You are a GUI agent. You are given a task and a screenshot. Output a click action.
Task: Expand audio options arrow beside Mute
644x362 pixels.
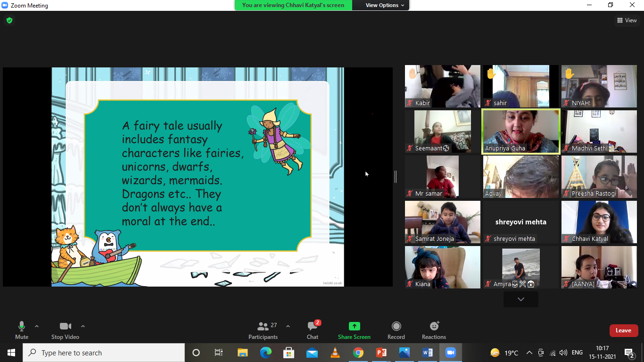(x=37, y=326)
